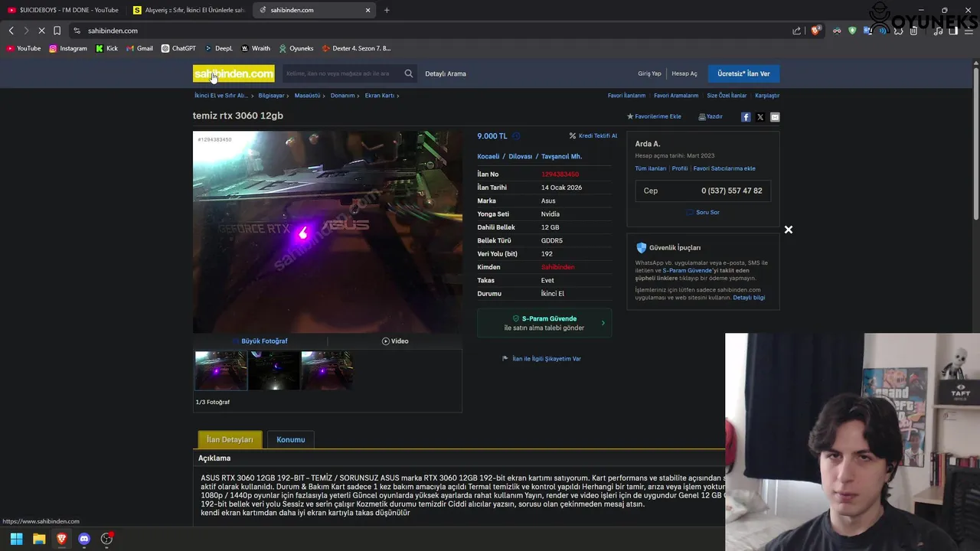Screen dimensions: 980x551
Task: Open price history icon next to 9.000 TL
Action: point(516,136)
